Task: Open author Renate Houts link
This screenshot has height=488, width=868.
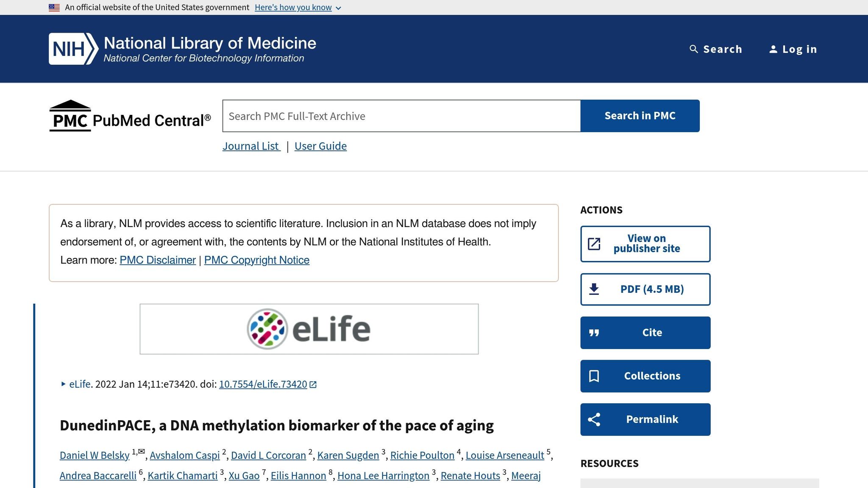Action: click(x=470, y=476)
